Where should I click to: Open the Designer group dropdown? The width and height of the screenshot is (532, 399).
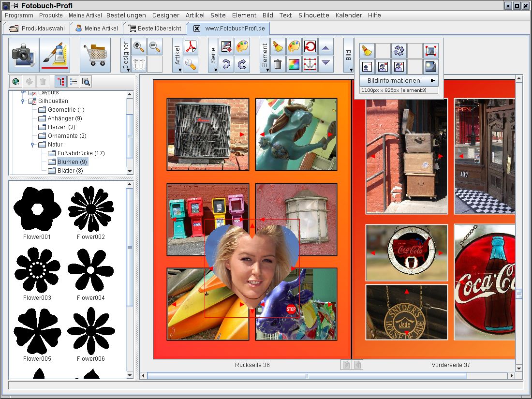point(126,55)
